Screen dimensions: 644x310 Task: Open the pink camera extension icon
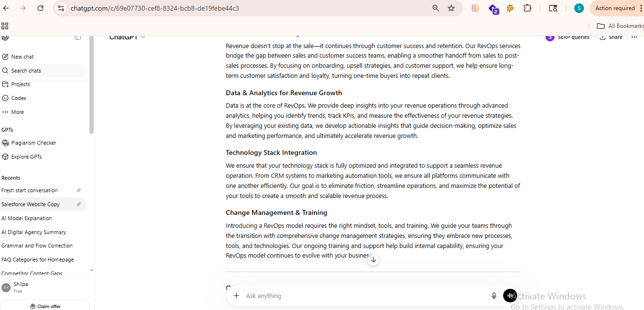coord(475,8)
